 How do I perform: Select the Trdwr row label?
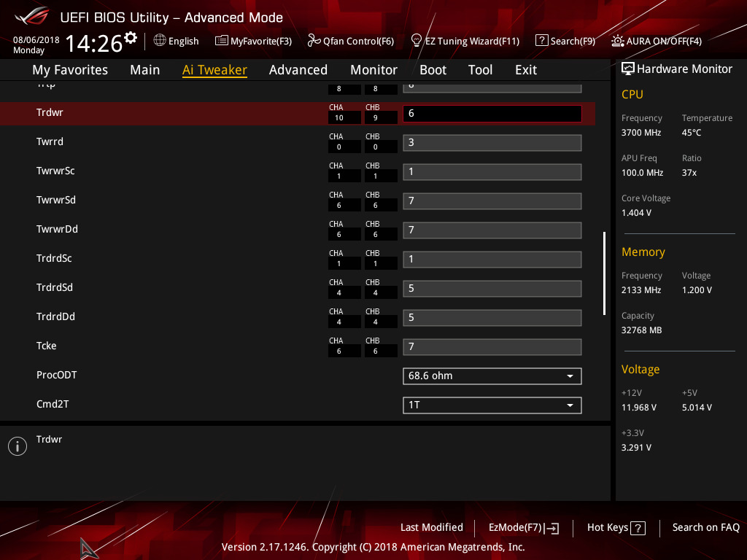pyautogui.click(x=50, y=112)
